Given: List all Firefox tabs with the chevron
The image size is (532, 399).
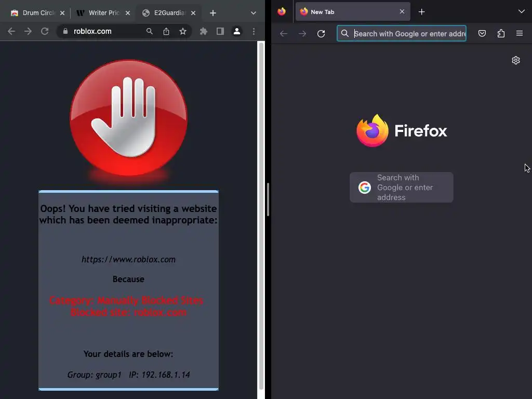Looking at the screenshot, I should tap(522, 12).
